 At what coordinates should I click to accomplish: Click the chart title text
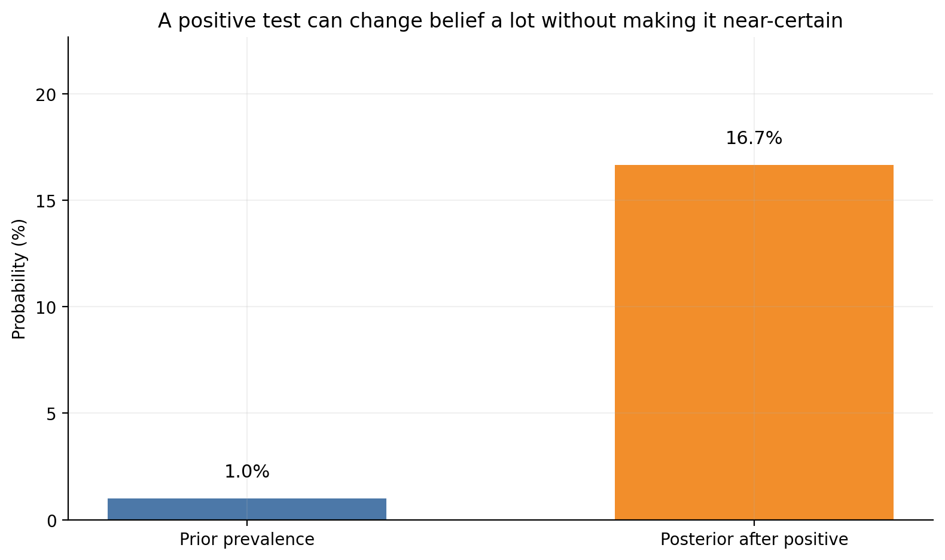tap(500, 21)
